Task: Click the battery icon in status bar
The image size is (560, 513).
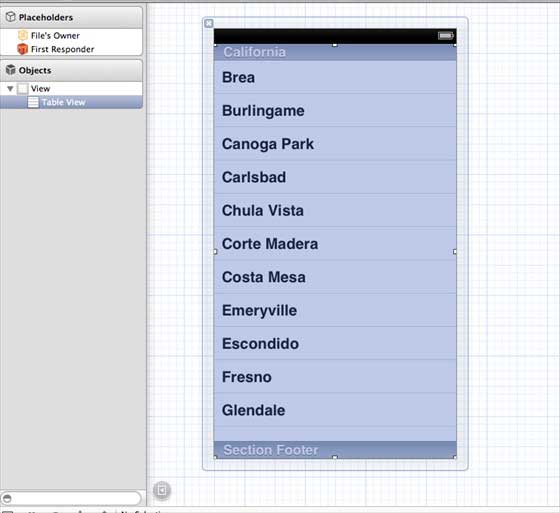Action: point(445,35)
